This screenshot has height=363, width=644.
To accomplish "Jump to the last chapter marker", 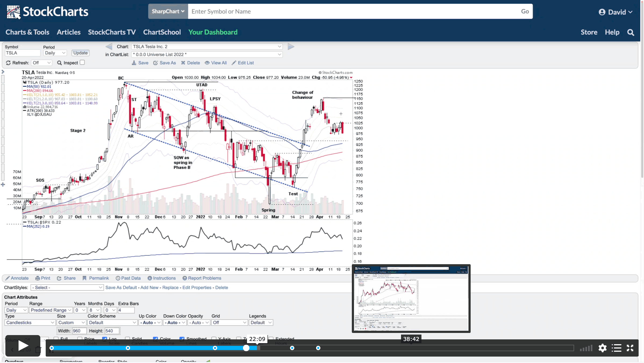I will [x=318, y=348].
